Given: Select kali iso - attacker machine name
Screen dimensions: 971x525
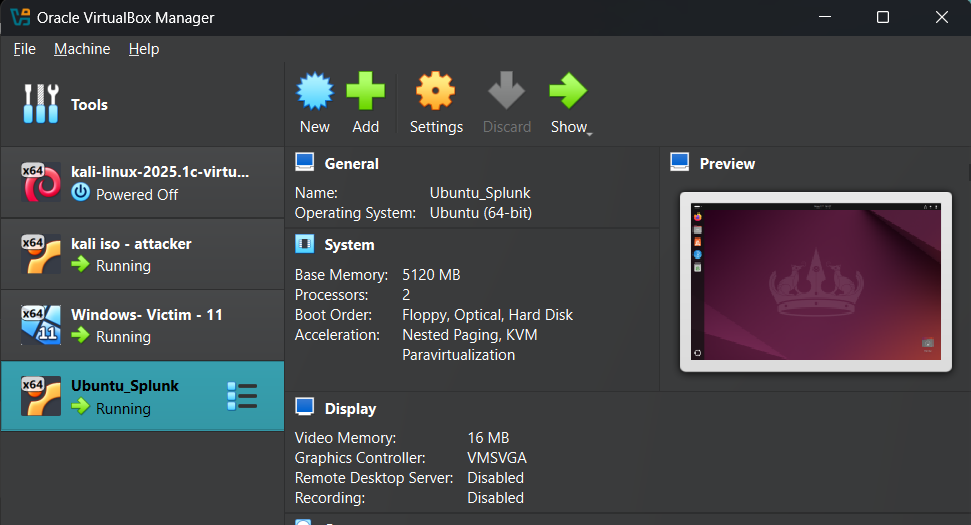Looking at the screenshot, I should pos(131,244).
